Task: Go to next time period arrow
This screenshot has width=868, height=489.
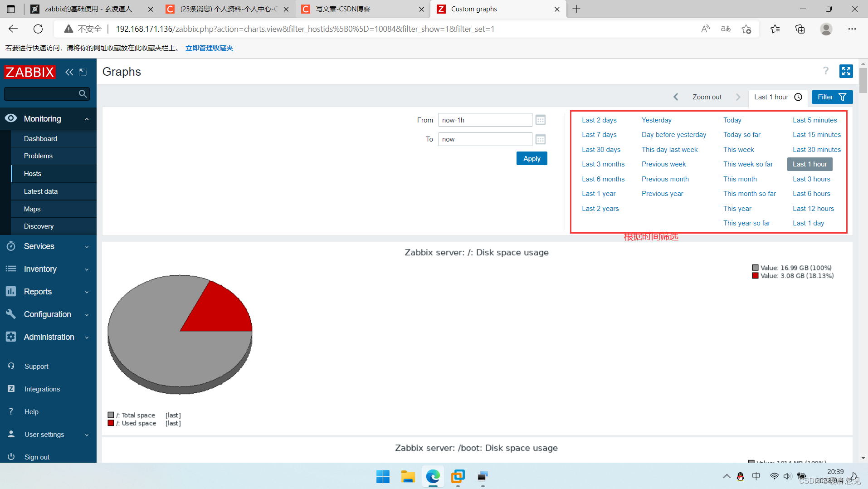Action: pos(738,97)
